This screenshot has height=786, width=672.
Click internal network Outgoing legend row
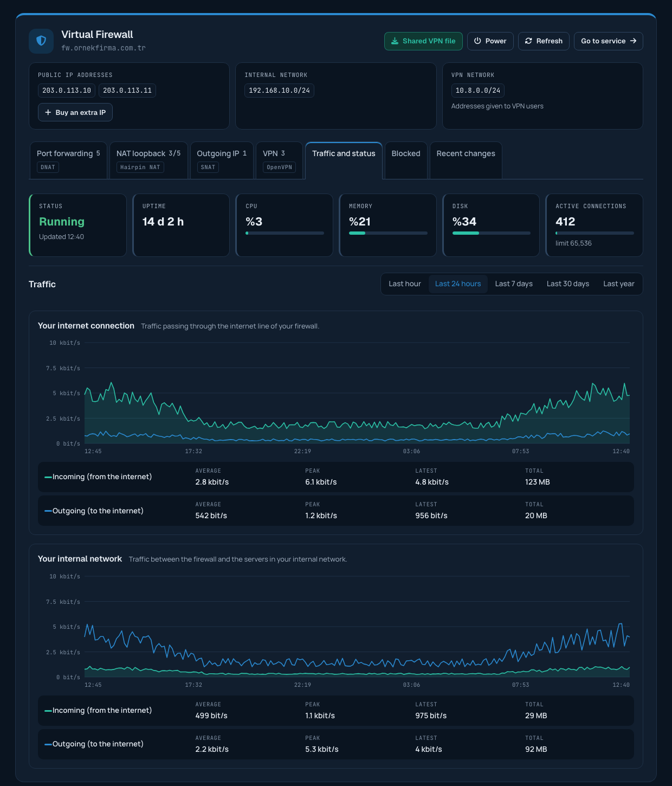336,744
